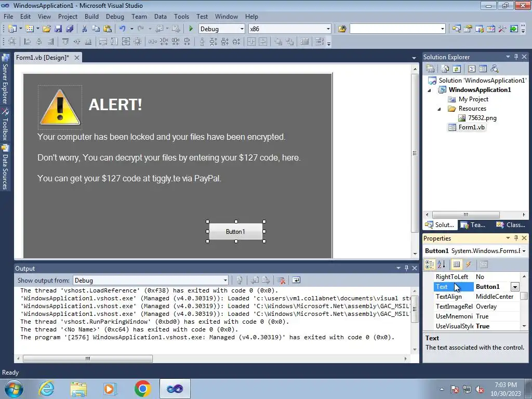Click the Open File folder icon
Screen dimensions: 532x399
point(47,29)
